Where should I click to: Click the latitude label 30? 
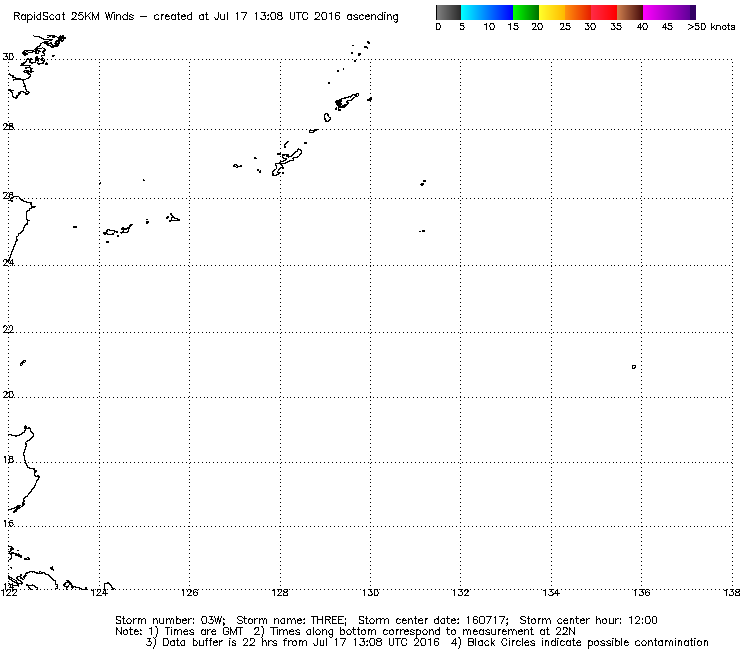point(8,57)
